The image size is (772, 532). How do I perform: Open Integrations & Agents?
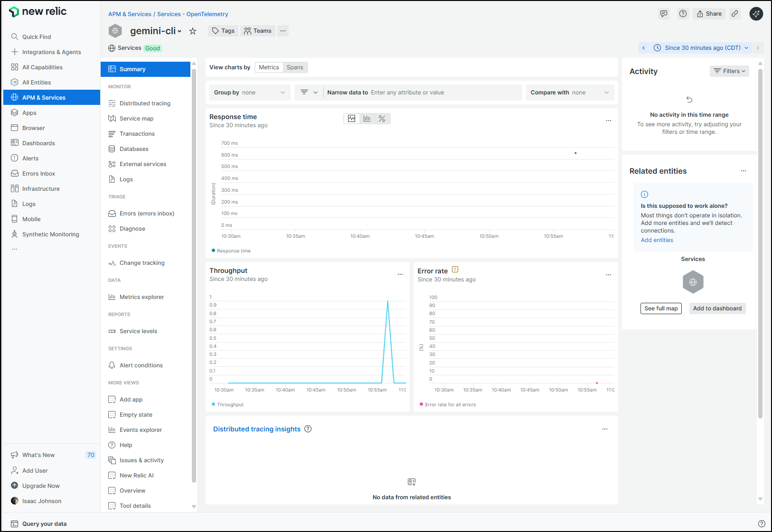pos(51,52)
